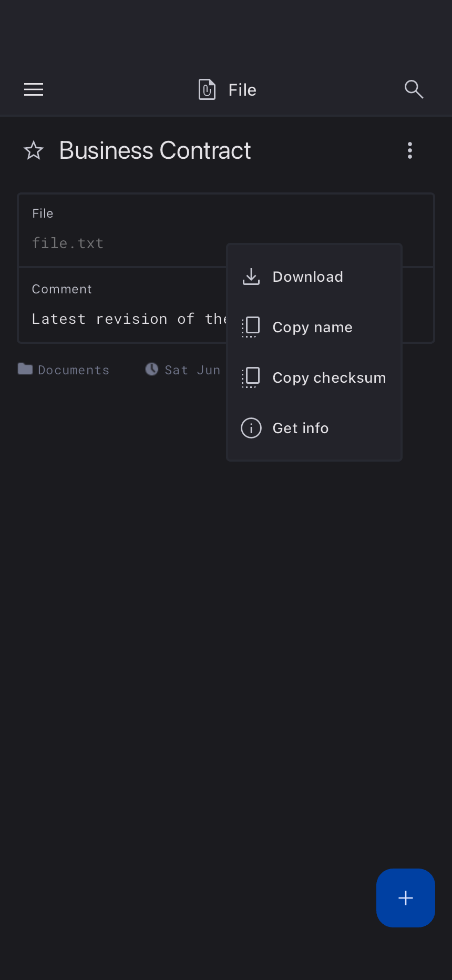
Task: Select Download from the context menu
Action: click(307, 277)
